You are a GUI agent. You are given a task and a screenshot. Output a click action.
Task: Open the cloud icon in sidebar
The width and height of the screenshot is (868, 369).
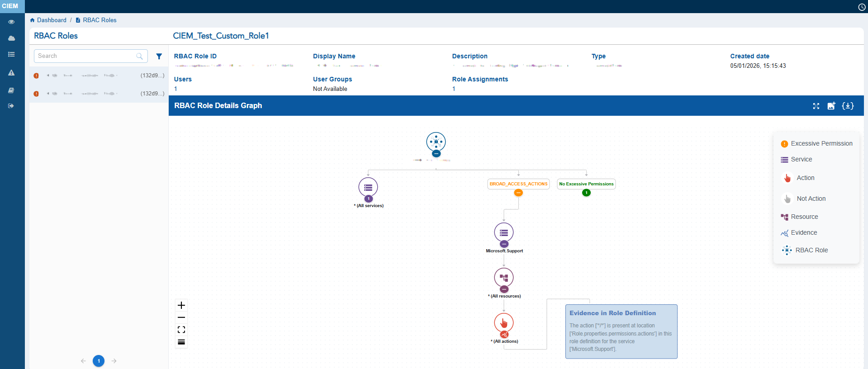tap(11, 38)
